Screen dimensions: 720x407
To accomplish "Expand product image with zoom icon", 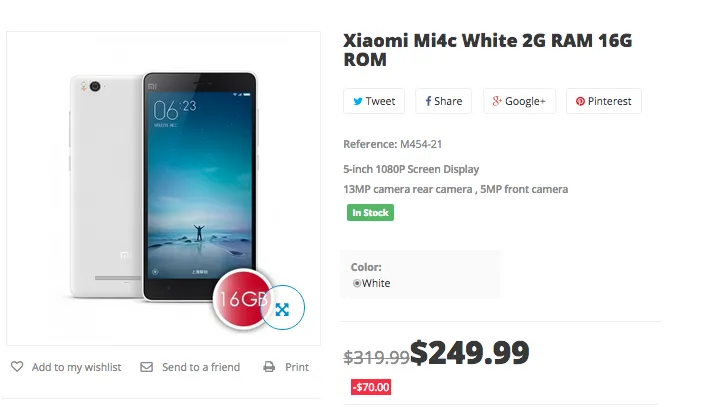I will click(282, 309).
